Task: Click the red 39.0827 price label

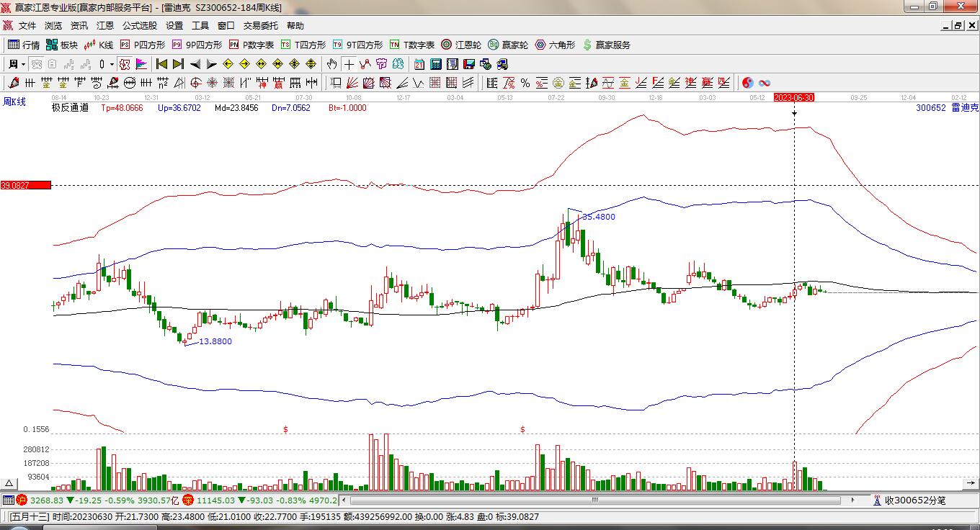Action: click(25, 185)
